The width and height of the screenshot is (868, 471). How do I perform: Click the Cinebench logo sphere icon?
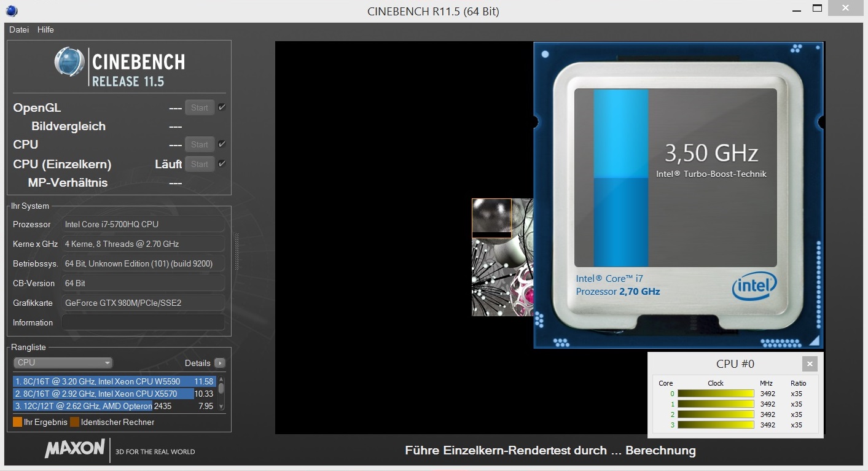coord(69,62)
